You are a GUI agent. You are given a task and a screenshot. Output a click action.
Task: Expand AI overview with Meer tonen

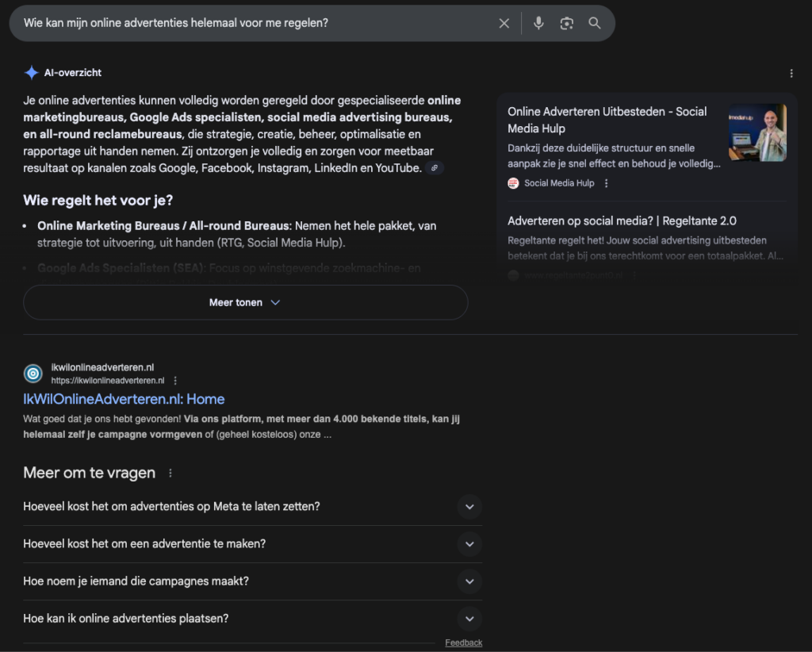click(245, 302)
